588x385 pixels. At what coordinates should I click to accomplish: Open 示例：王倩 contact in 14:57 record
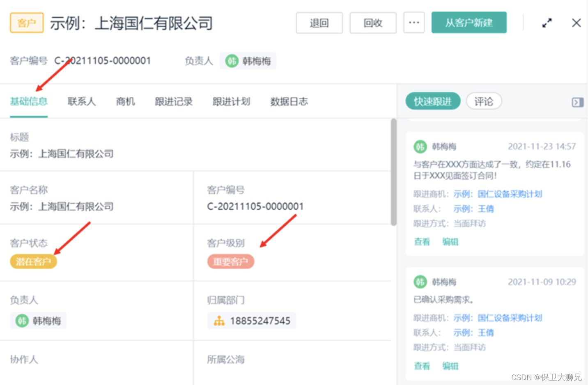(x=473, y=209)
